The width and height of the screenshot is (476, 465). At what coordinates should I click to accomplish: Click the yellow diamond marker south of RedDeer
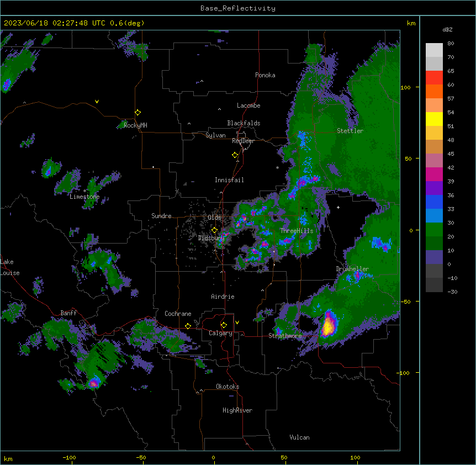click(235, 155)
